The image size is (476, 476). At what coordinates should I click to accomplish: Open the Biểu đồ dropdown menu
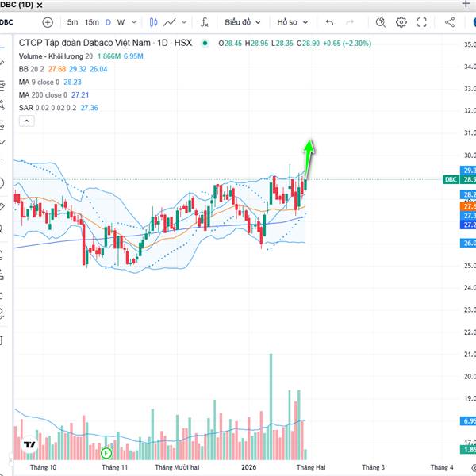click(x=243, y=22)
